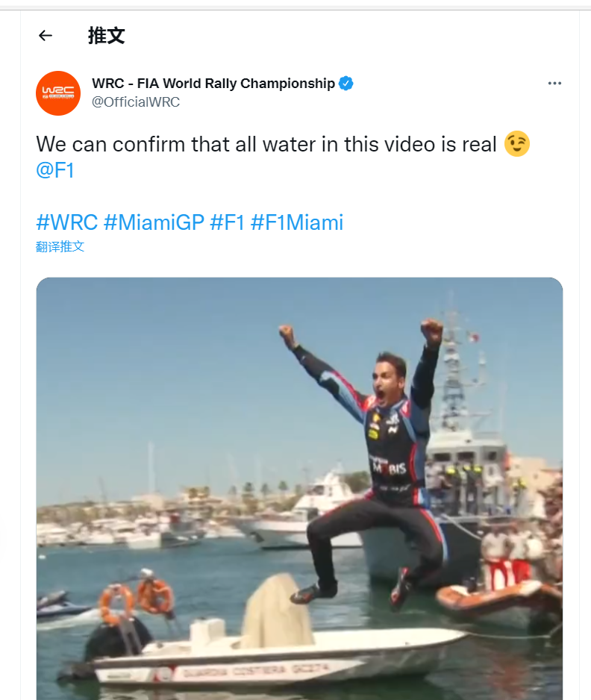Select the #F1 hashtag
Viewport: 591px width, 700px height.
coord(228,222)
